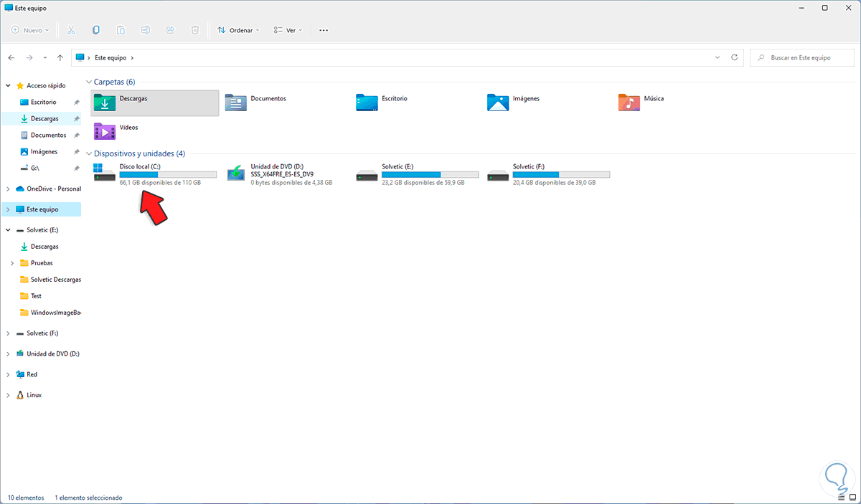
Task: Click the Share icon in toolbar
Action: pyautogui.click(x=170, y=30)
